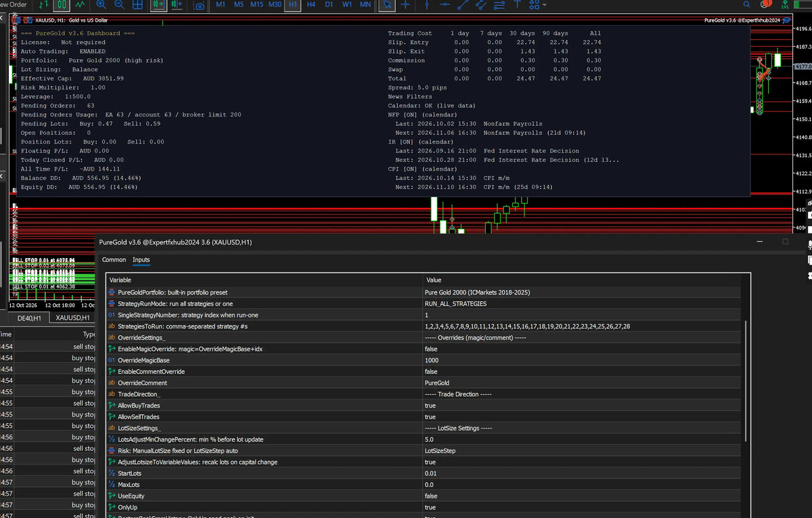Edit the StrategiesToRun list value
Image resolution: width=812 pixels, height=518 pixels.
(582, 326)
